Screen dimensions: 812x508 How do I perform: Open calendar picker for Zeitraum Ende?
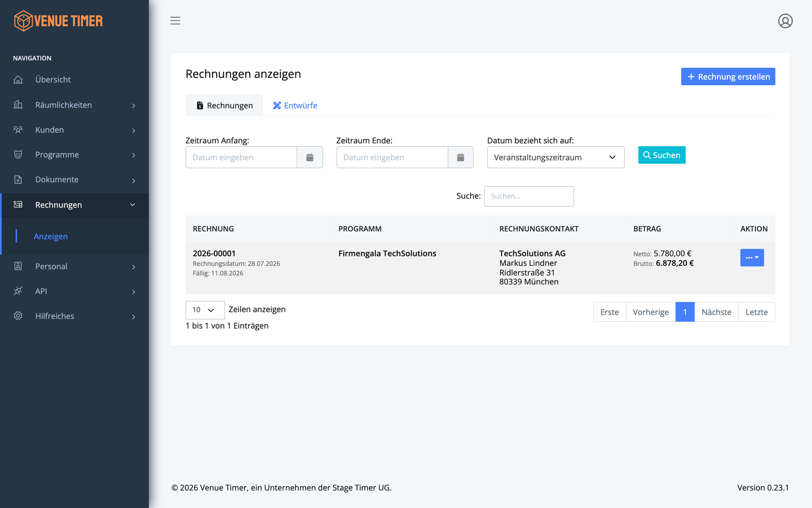point(461,157)
